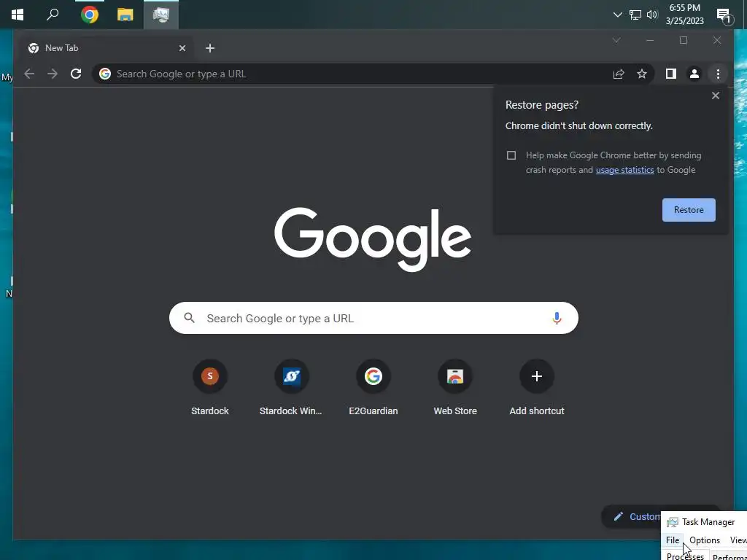Open the Web Store shortcut
This screenshot has width=747, height=560.
(455, 388)
